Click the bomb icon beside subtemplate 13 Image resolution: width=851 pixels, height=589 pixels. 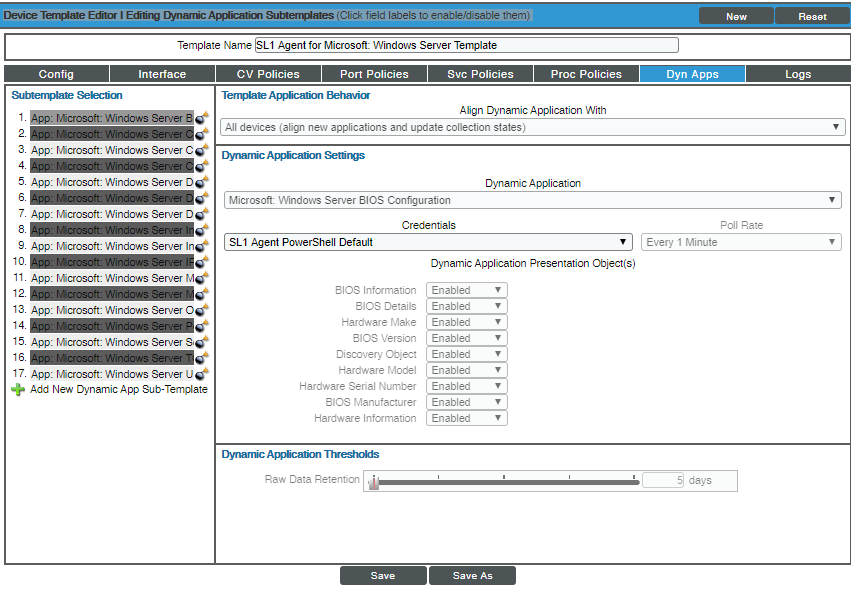(201, 310)
